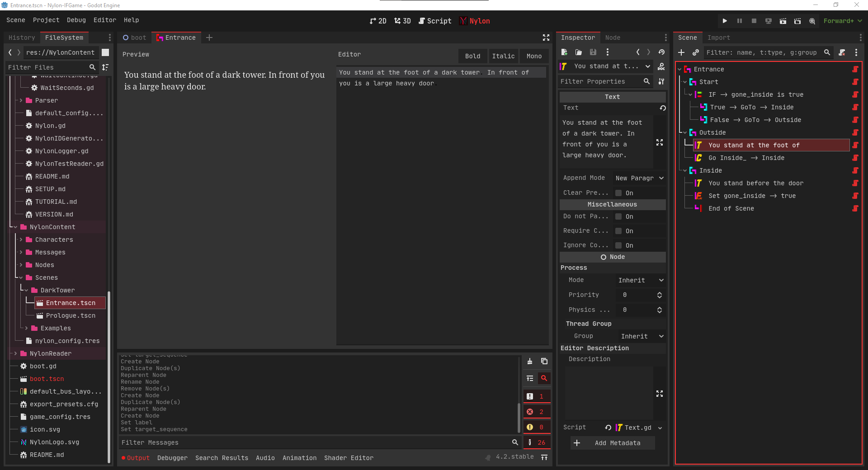This screenshot has height=470, width=868.
Task: Go to previous edited object in Inspector
Action: tap(638, 52)
